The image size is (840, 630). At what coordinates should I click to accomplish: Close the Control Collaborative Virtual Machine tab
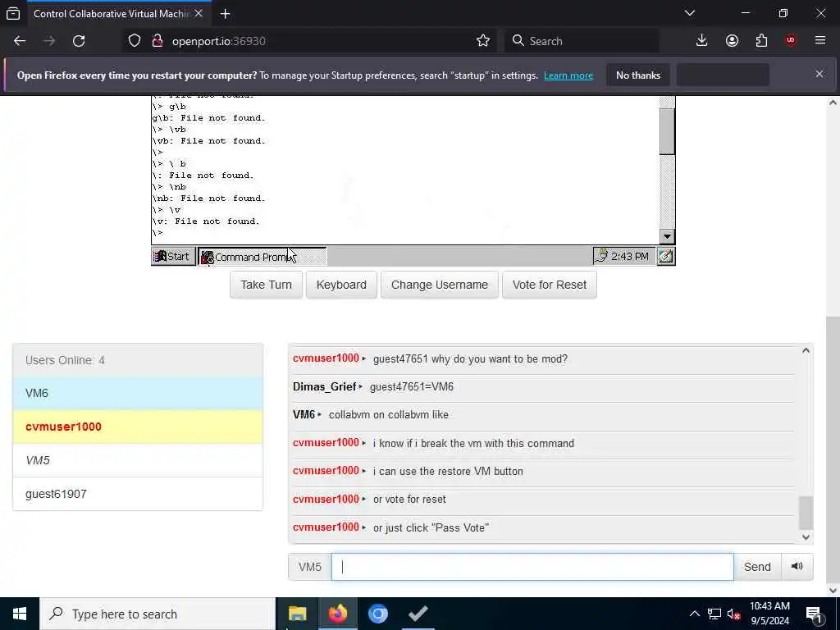tap(199, 13)
